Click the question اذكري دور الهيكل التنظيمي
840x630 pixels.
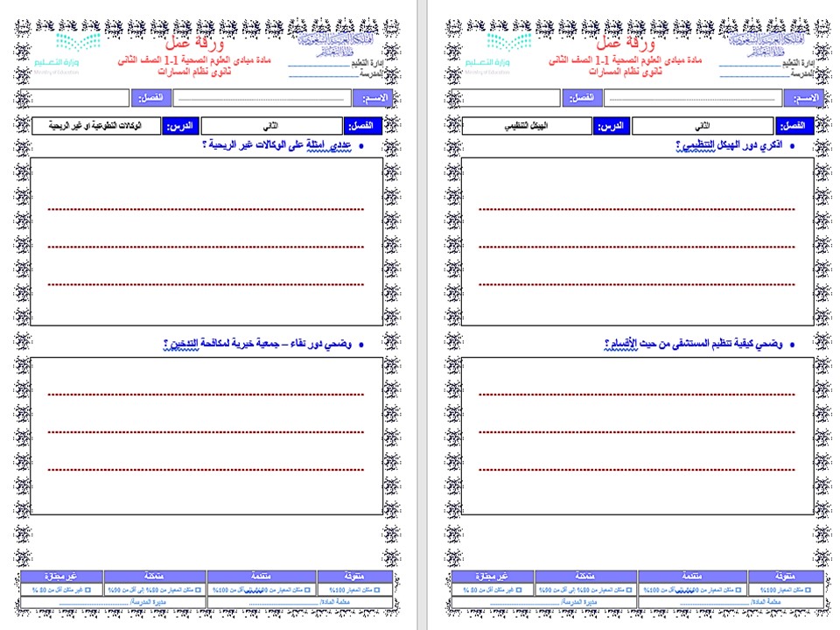pyautogui.click(x=729, y=145)
